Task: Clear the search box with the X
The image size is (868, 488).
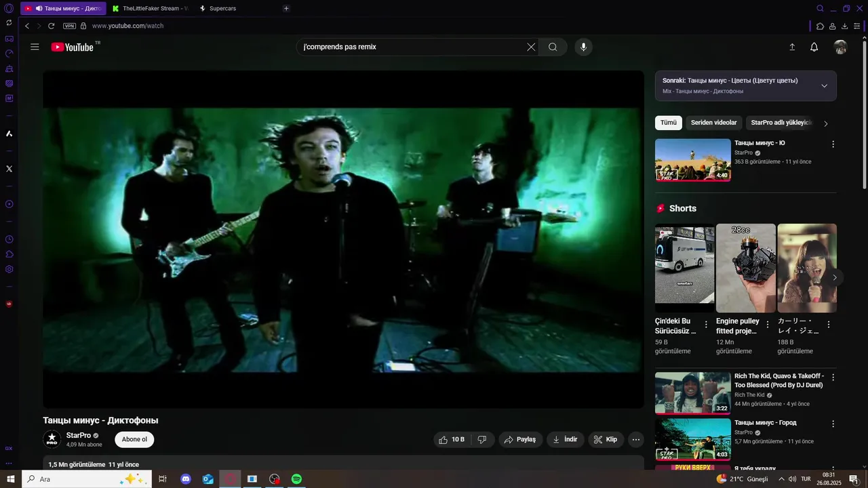Action: click(x=531, y=47)
